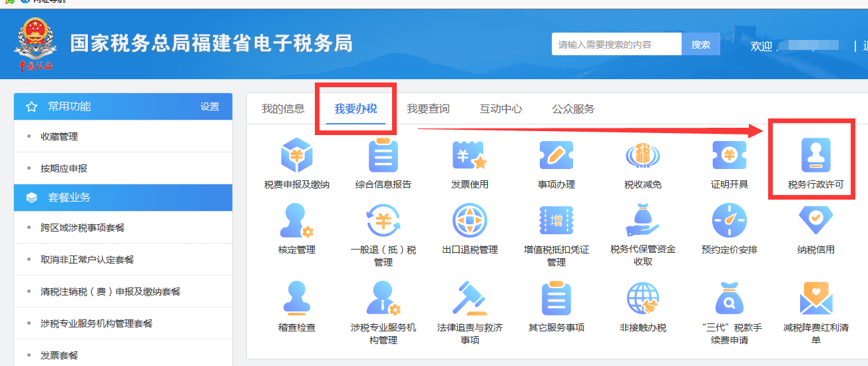Open 事项办理 icon
This screenshot has width=868, height=366.
point(556,156)
